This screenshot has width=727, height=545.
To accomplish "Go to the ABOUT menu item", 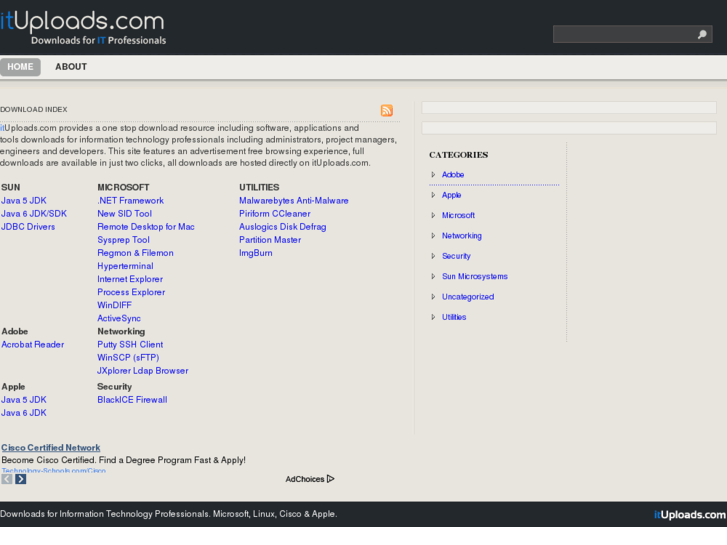I will 71,67.
